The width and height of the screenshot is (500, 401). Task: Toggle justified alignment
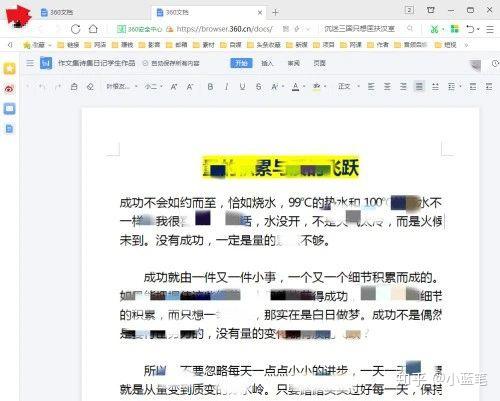[419, 87]
